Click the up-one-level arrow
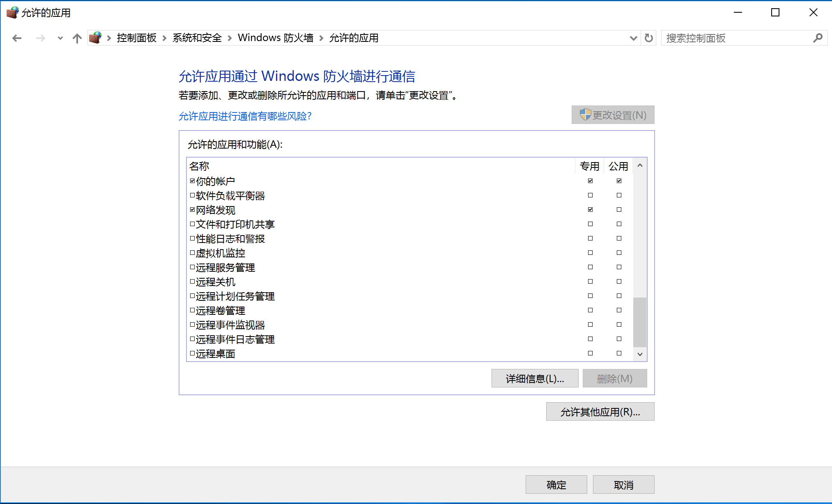This screenshot has height=504, width=832. point(77,38)
